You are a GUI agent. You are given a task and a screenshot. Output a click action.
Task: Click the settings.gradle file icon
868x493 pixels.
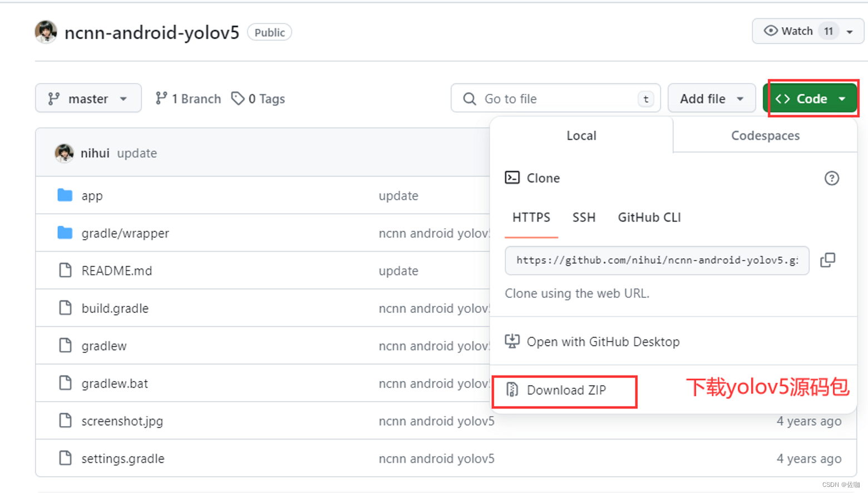65,458
